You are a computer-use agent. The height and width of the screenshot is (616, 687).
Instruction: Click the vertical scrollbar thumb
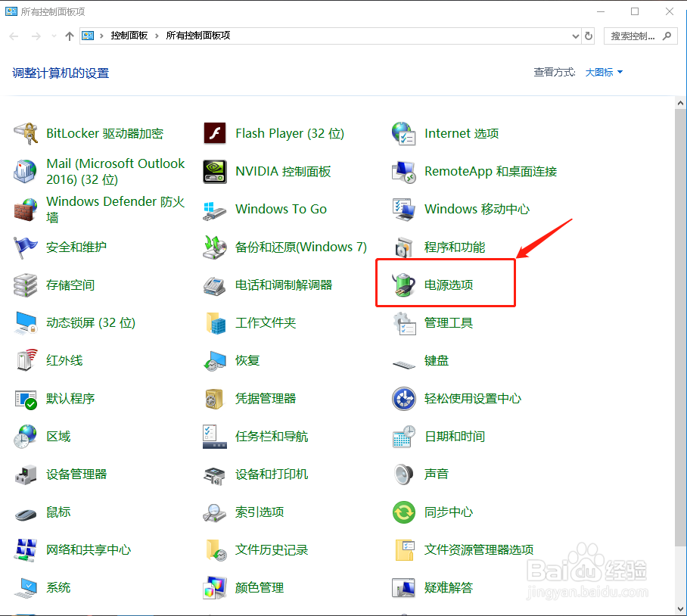pyautogui.click(x=680, y=328)
